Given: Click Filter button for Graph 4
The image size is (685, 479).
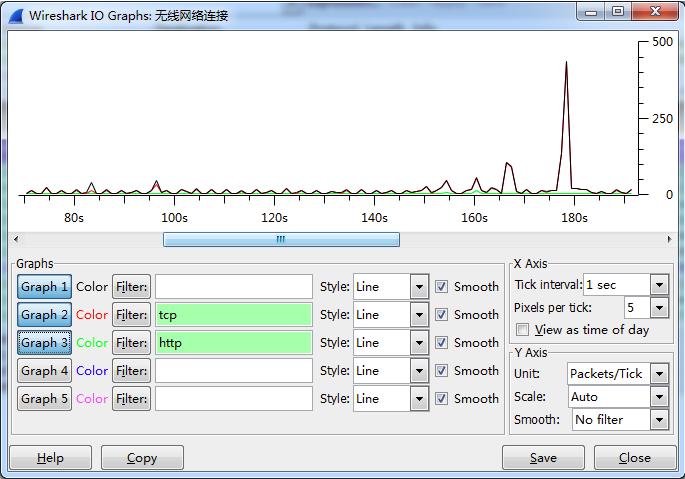Looking at the screenshot, I should (x=131, y=371).
